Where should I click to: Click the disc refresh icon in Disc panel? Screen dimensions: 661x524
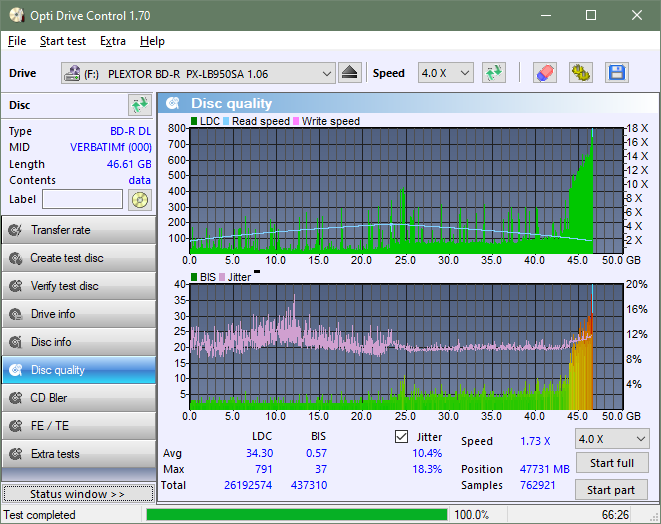pyautogui.click(x=140, y=105)
